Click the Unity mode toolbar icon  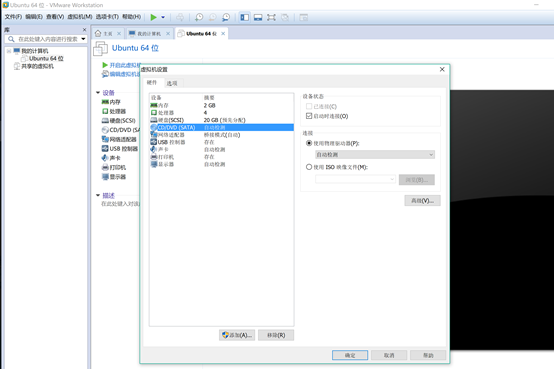click(285, 17)
